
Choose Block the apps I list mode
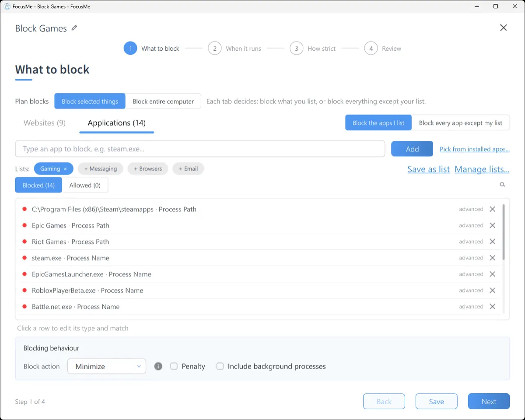click(x=378, y=123)
